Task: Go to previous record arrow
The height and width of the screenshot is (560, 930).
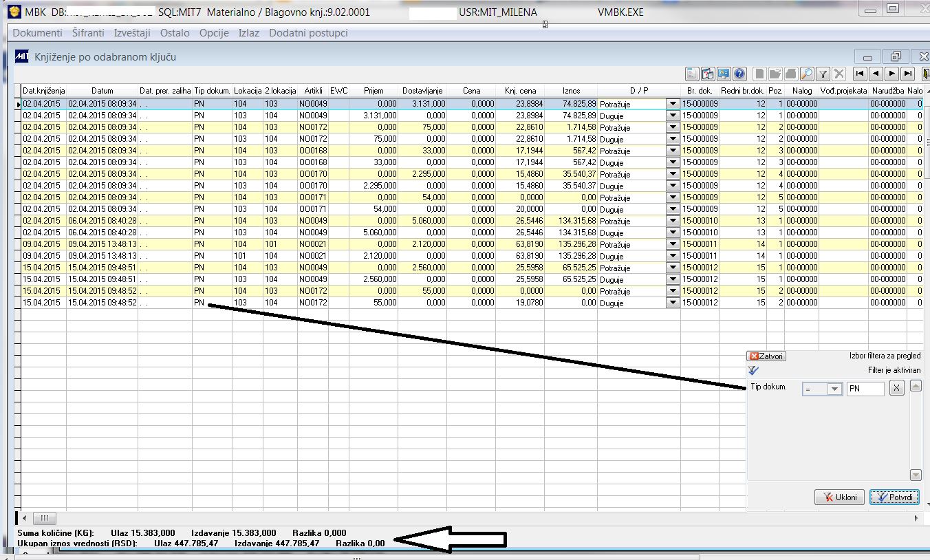Action: click(x=876, y=74)
